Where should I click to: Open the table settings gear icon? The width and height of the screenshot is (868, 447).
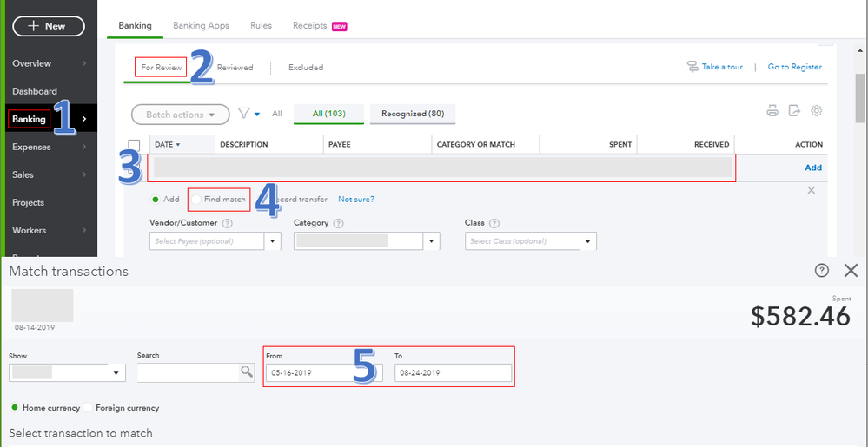coord(816,110)
